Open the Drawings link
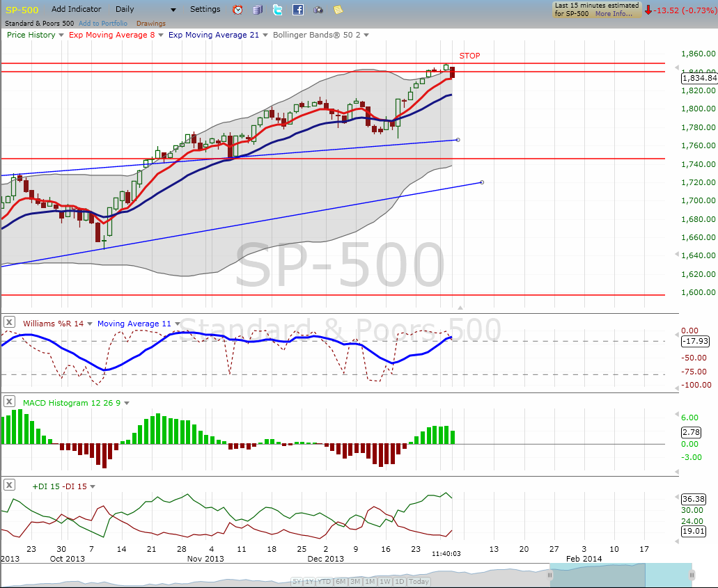Viewport: 718px width, 588px height. coord(150,24)
